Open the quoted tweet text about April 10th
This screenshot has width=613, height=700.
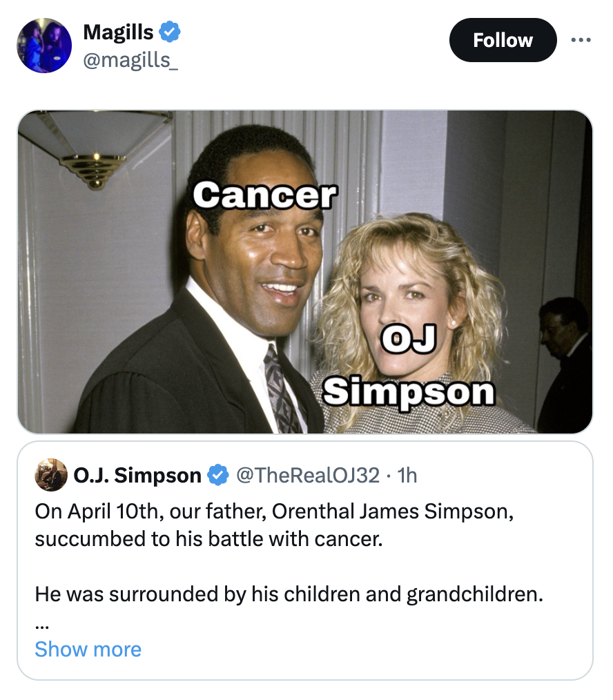[274, 525]
